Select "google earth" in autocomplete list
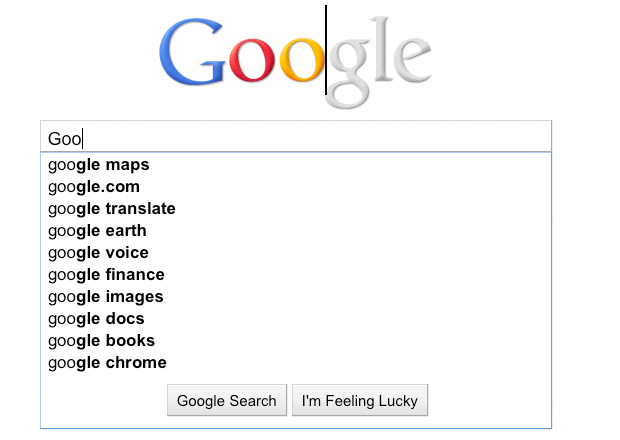620x440 pixels. point(97,231)
